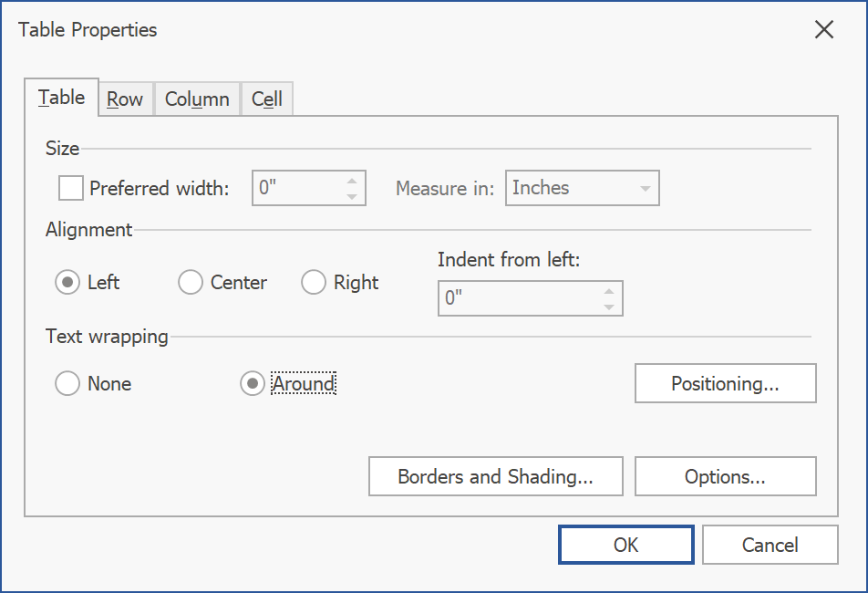Switch to the Row tab
The width and height of the screenshot is (868, 593).
tap(125, 99)
